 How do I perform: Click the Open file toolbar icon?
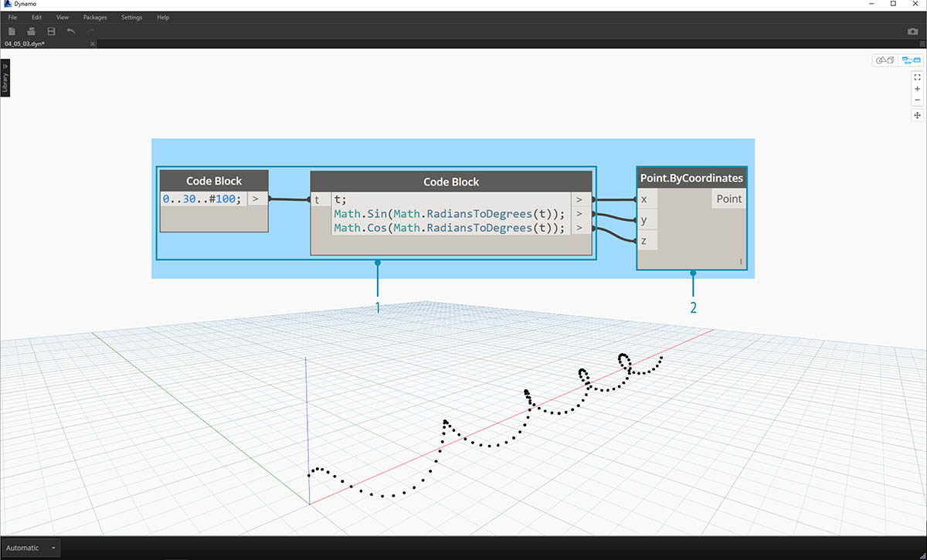click(32, 31)
